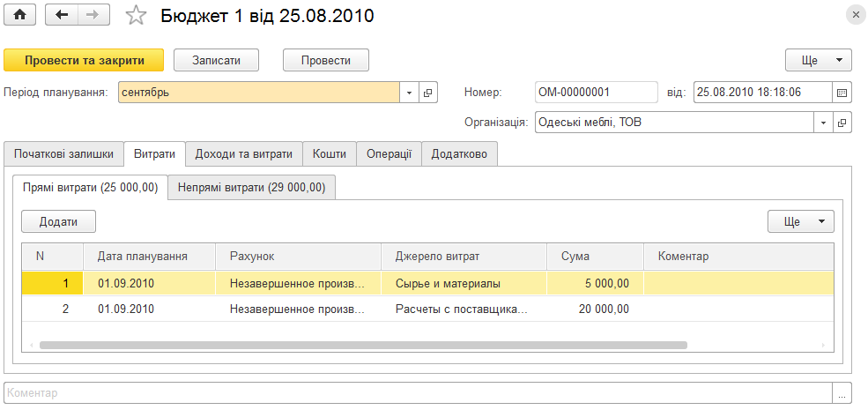Click the Рахунок cell in row 1
Screen dimensions: 868x410
pyautogui.click(x=299, y=284)
